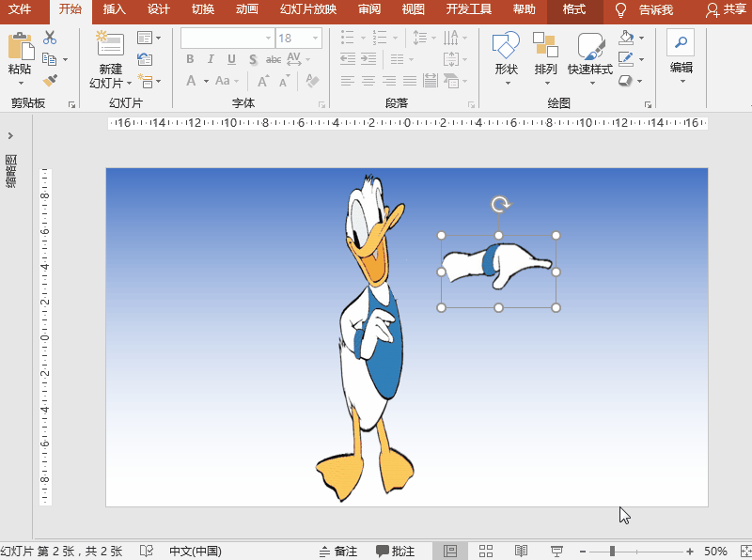Switch to Slide Sorter view

[x=486, y=552]
